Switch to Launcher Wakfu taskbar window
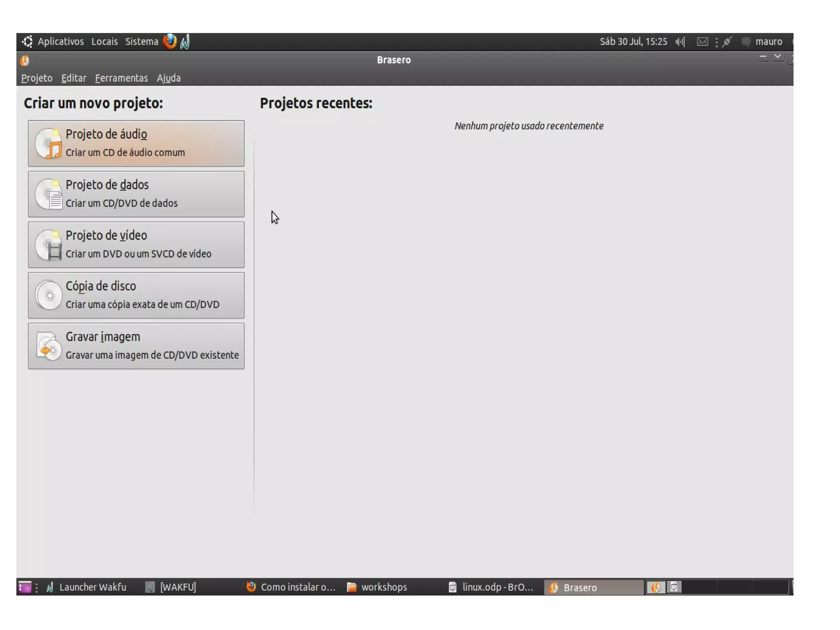 point(87,587)
